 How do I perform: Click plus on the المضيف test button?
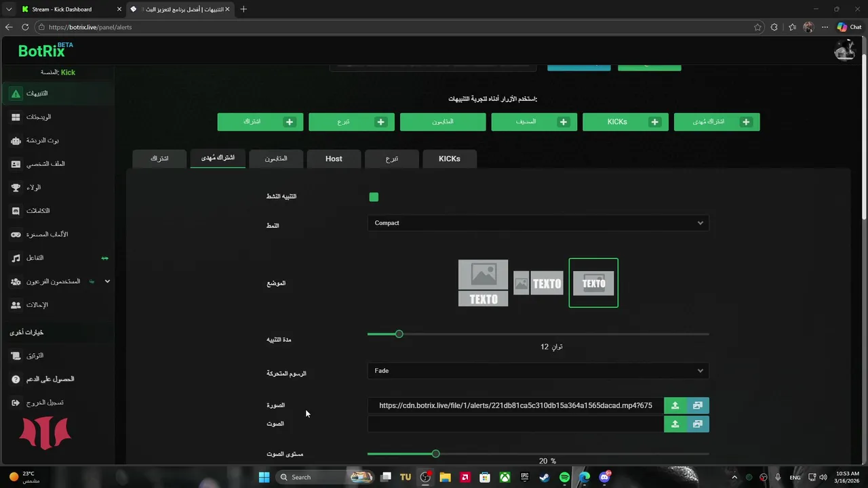[x=564, y=122]
